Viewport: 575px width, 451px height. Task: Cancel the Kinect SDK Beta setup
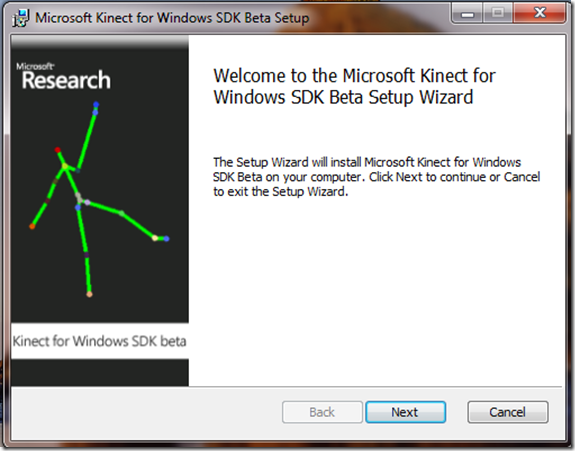(508, 412)
